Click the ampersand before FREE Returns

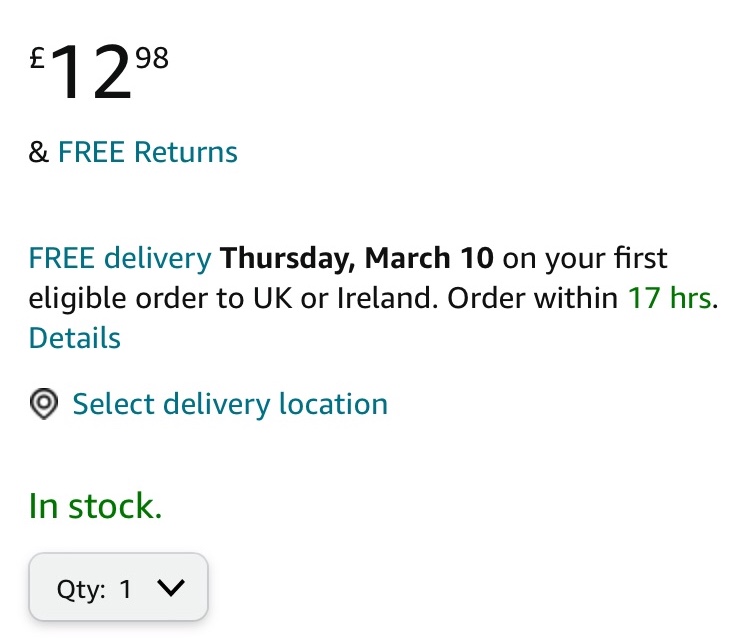(x=39, y=152)
